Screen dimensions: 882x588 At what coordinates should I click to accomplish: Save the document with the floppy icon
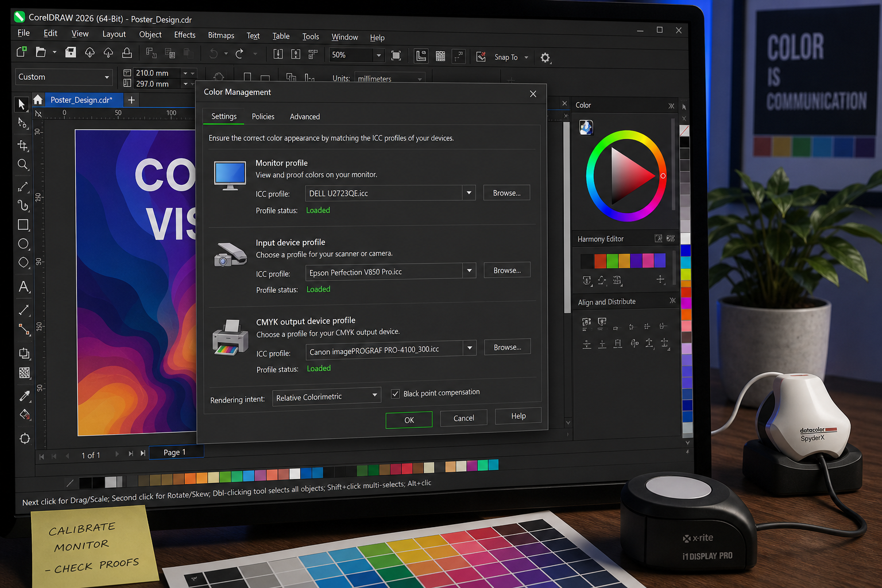pyautogui.click(x=71, y=52)
